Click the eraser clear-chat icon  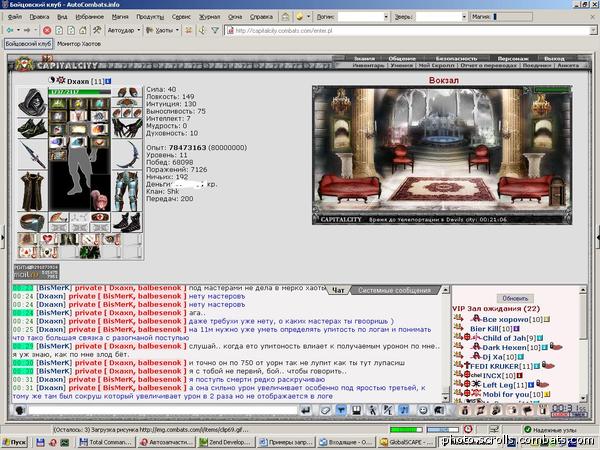pyautogui.click(x=325, y=411)
